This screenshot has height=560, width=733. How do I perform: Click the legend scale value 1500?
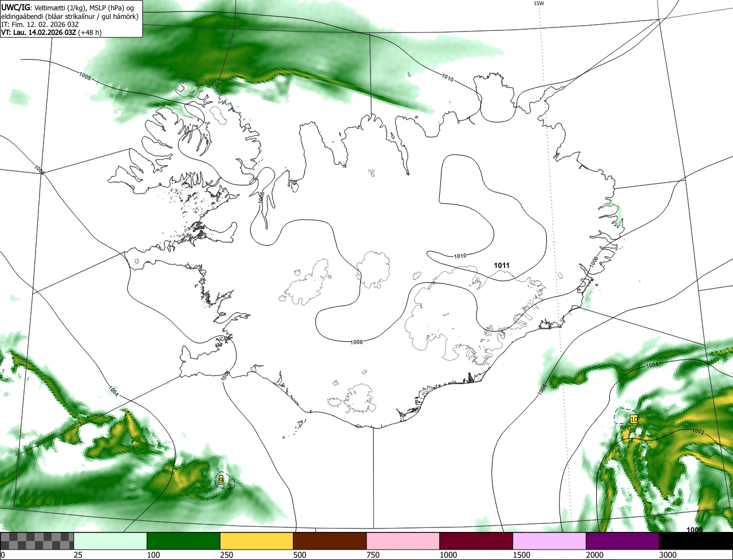click(522, 555)
